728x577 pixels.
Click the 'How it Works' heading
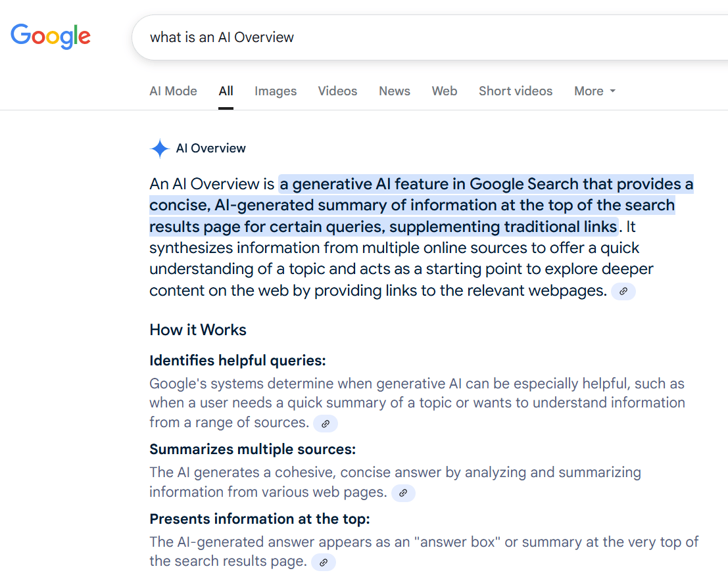tap(198, 330)
